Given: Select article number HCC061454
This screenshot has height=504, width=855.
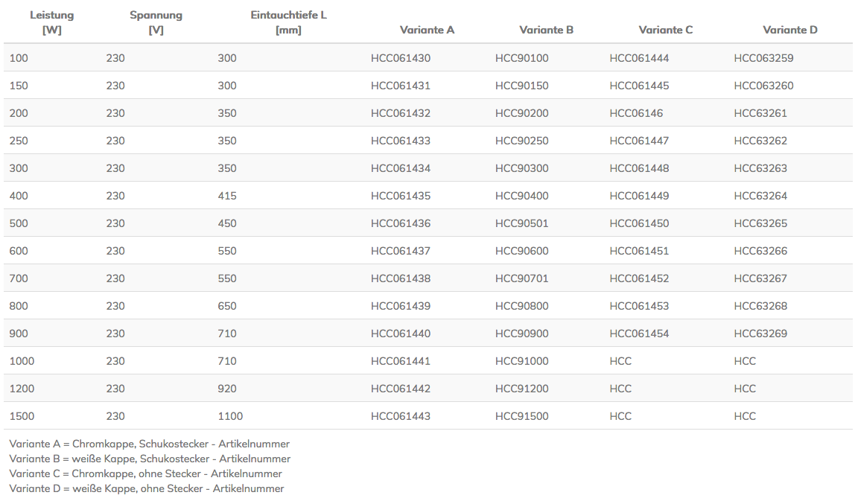Looking at the screenshot, I should [x=639, y=334].
